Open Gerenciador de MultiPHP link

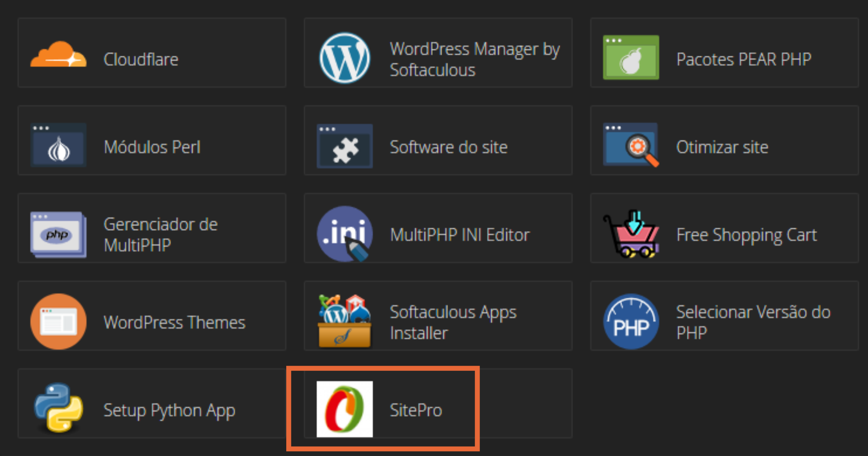click(160, 235)
